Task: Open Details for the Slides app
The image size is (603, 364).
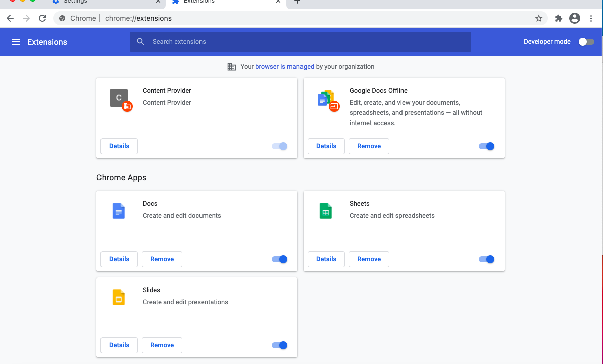Action: (119, 345)
